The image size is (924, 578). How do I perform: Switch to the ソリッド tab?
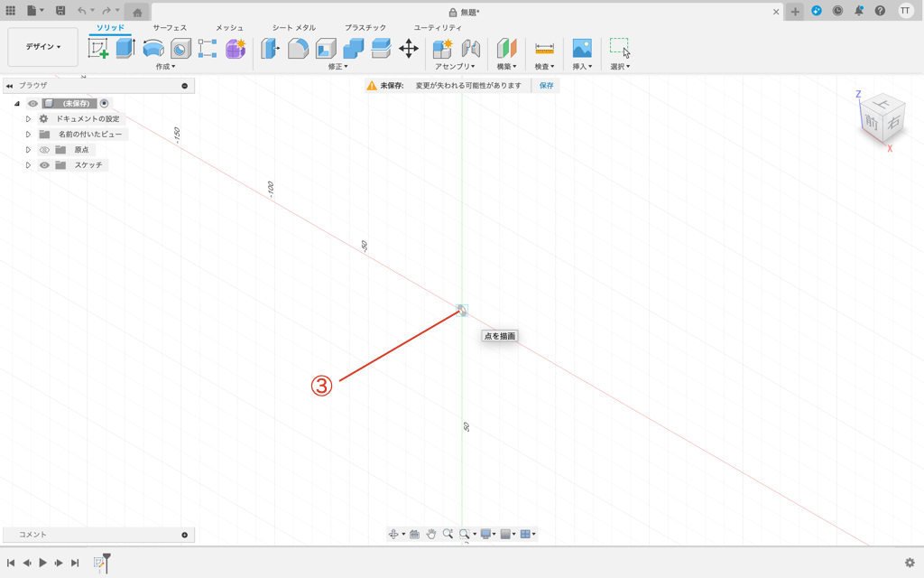click(110, 28)
